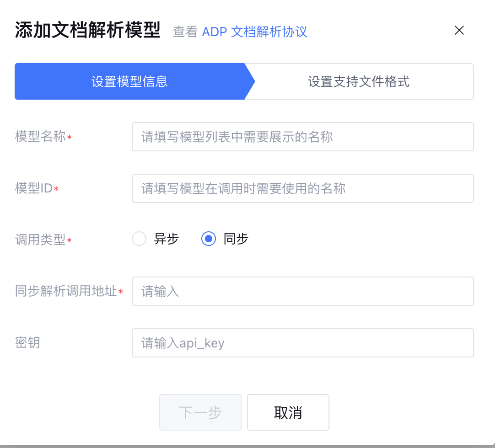Click the 同步解析调用地址 input box
The width and height of the screenshot is (495, 448).
pos(302,291)
